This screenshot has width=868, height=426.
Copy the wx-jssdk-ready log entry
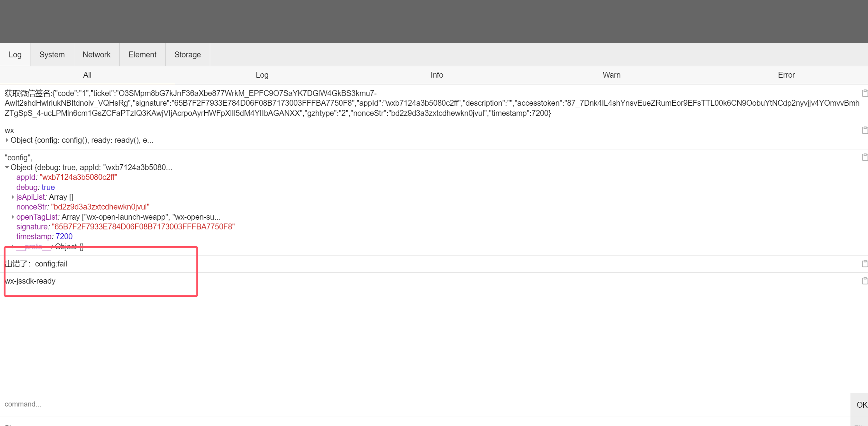point(864,281)
